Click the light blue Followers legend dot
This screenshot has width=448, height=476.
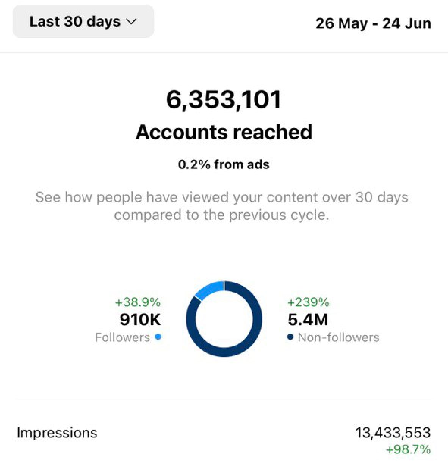pyautogui.click(x=158, y=337)
